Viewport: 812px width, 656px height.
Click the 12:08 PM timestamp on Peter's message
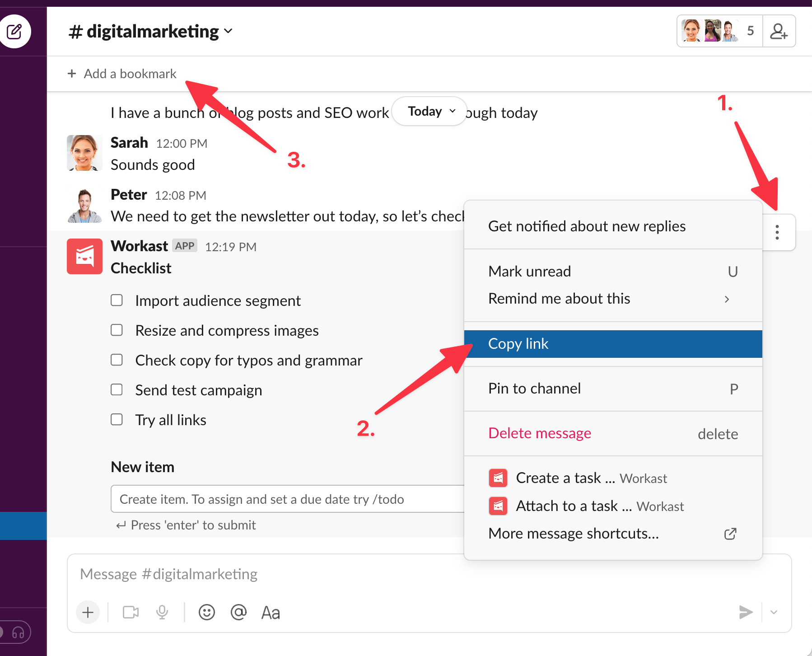pyautogui.click(x=181, y=195)
